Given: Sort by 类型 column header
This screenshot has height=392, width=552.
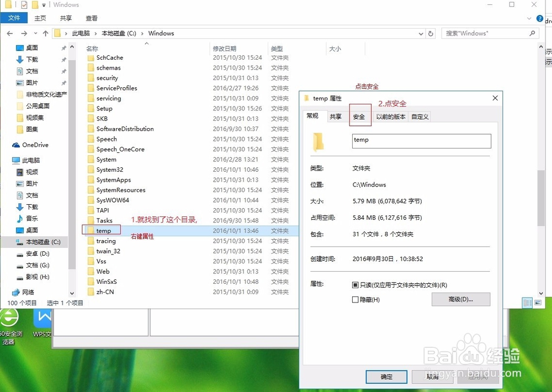Looking at the screenshot, I should [x=277, y=49].
